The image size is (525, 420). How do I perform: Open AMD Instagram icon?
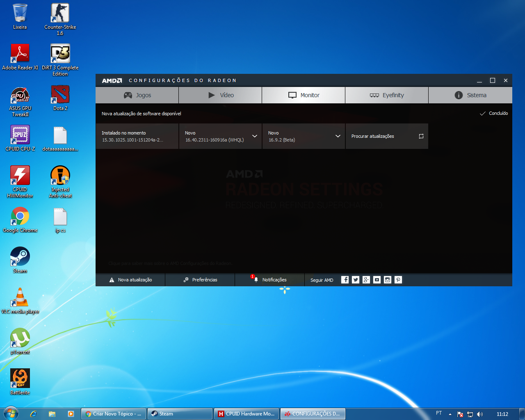click(388, 280)
